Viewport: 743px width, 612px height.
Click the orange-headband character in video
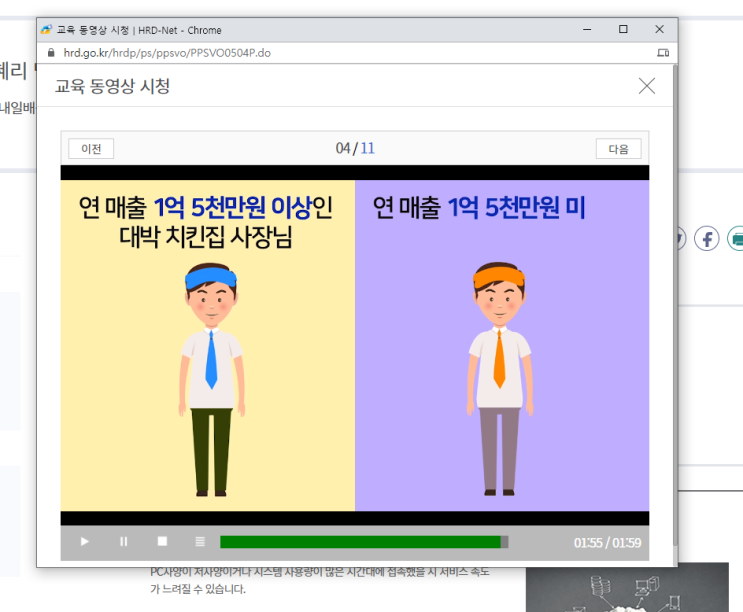point(499,379)
